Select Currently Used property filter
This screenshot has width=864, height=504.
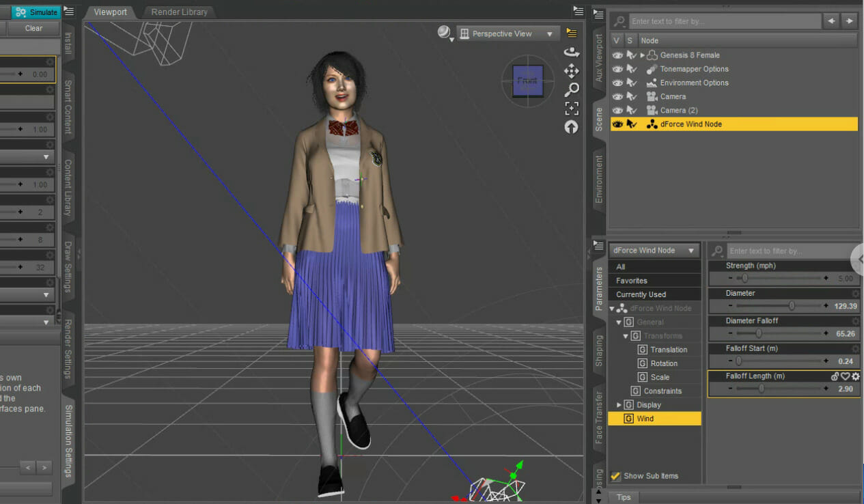click(654, 294)
